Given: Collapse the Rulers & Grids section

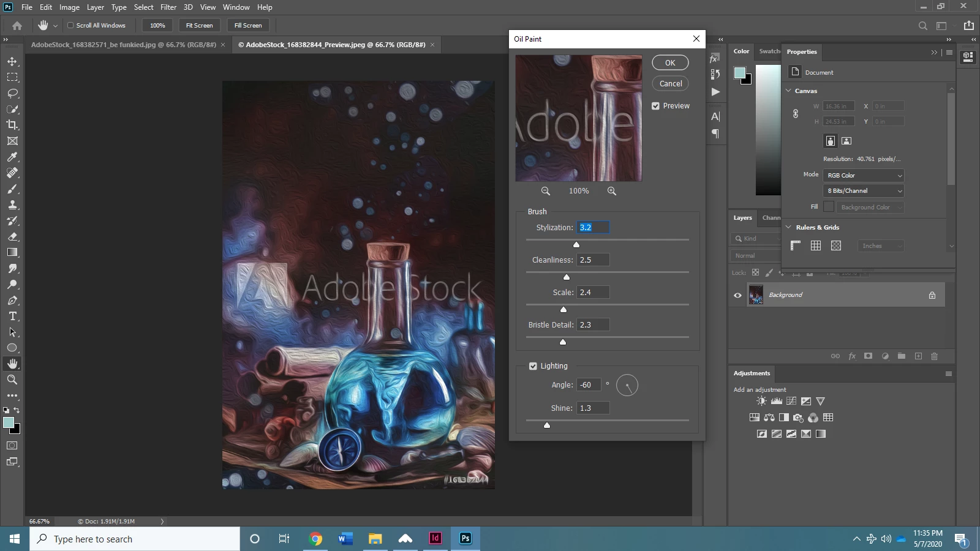Looking at the screenshot, I should 789,227.
